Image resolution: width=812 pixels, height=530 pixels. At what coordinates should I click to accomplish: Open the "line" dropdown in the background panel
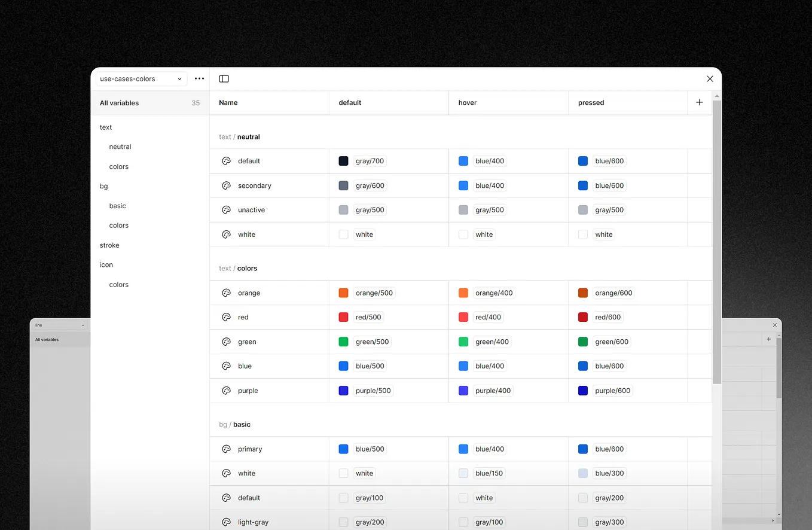click(x=60, y=325)
